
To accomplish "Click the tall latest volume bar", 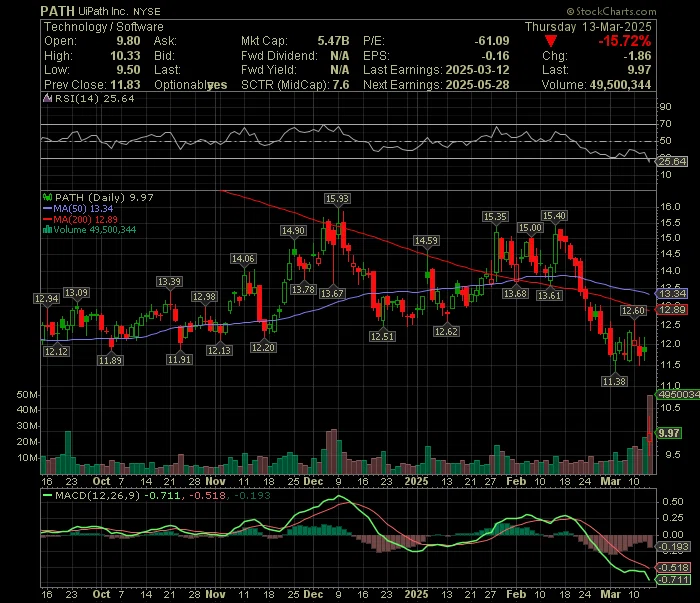I will [x=650, y=434].
